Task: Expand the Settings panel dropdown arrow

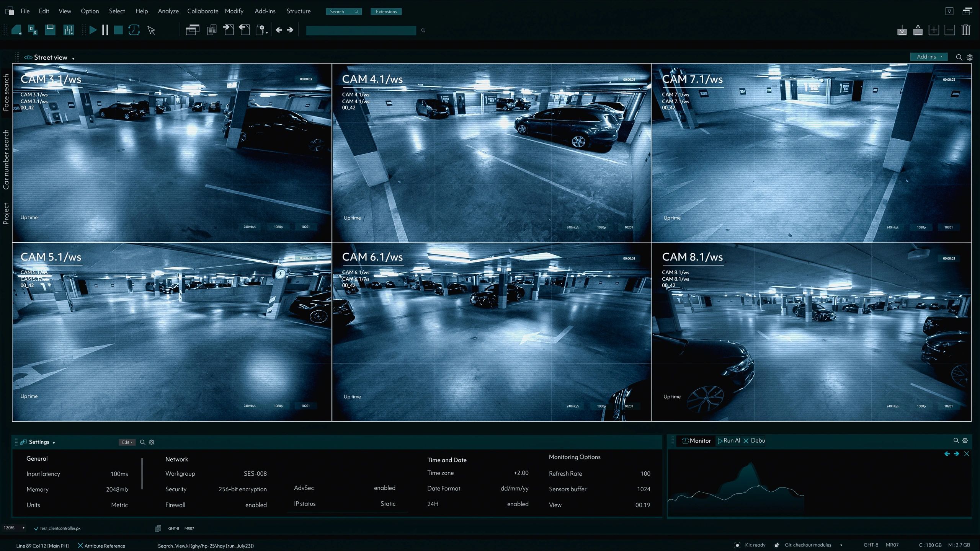Action: (x=53, y=442)
